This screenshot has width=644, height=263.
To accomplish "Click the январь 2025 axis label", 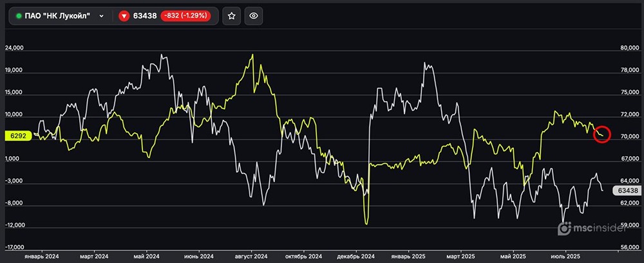I will tap(408, 256).
